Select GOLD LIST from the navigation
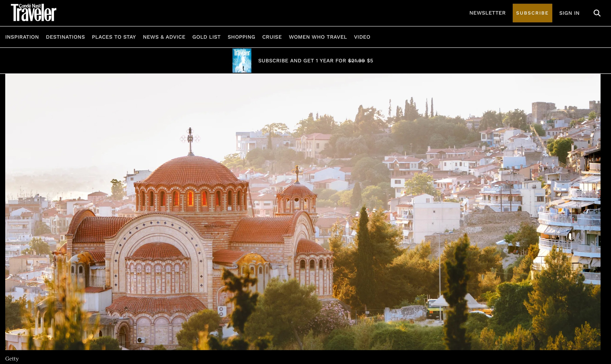The height and width of the screenshot is (364, 611). point(206,37)
